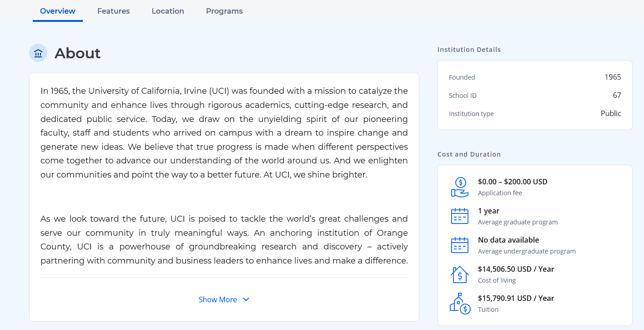Image resolution: width=644 pixels, height=330 pixels.
Task: Click the School ID value 67
Action: coord(617,95)
